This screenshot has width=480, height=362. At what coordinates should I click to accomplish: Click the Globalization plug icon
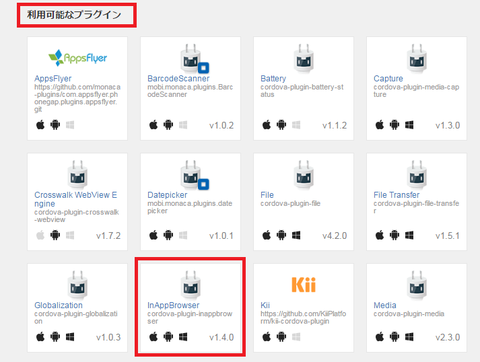pyautogui.click(x=78, y=285)
